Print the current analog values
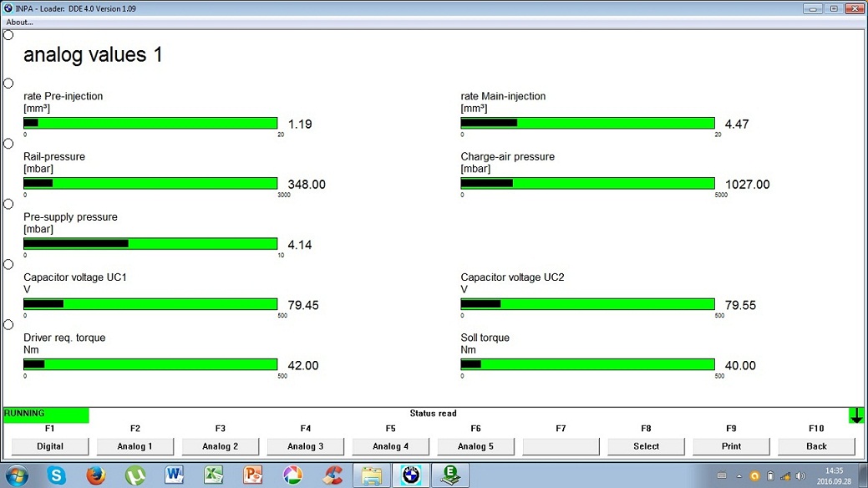Image resolution: width=868 pixels, height=488 pixels. tap(732, 446)
